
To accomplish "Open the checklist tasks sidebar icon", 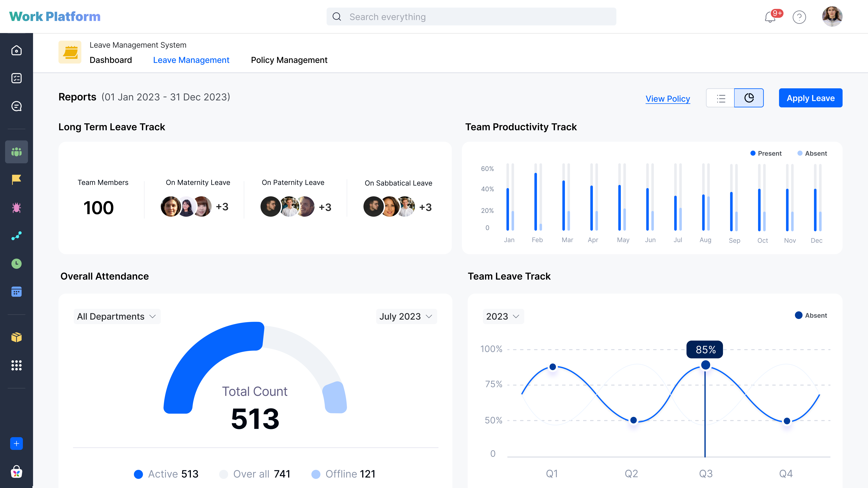I will [16, 78].
